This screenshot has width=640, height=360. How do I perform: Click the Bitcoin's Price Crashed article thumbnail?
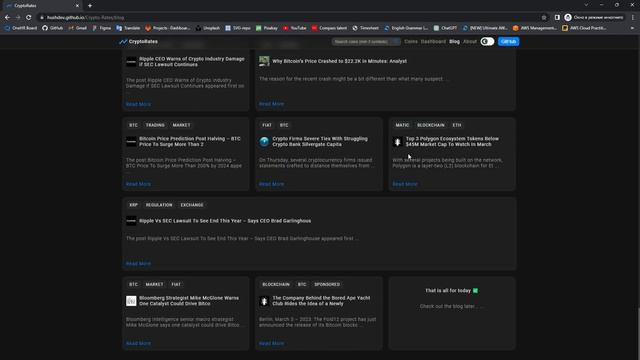pyautogui.click(x=264, y=61)
